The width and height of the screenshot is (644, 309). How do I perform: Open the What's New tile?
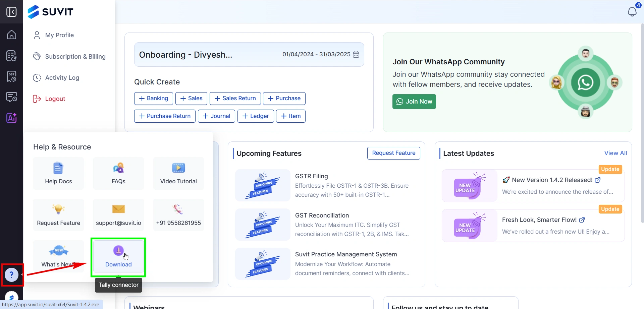(59, 256)
